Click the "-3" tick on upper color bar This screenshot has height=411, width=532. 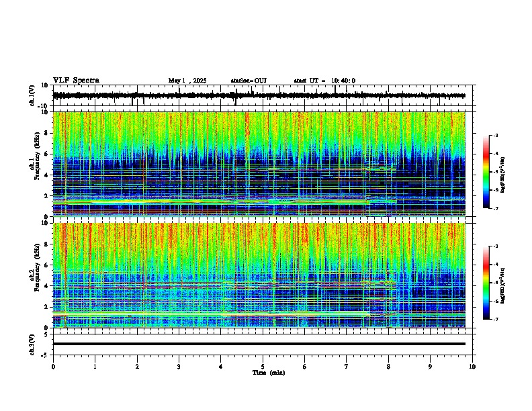pyautogui.click(x=495, y=135)
